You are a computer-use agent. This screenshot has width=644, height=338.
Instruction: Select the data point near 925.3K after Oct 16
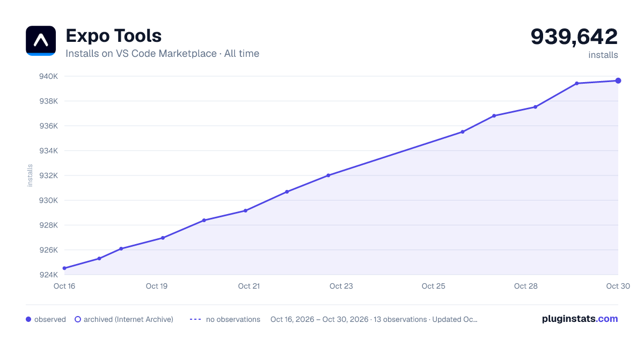[x=99, y=259]
